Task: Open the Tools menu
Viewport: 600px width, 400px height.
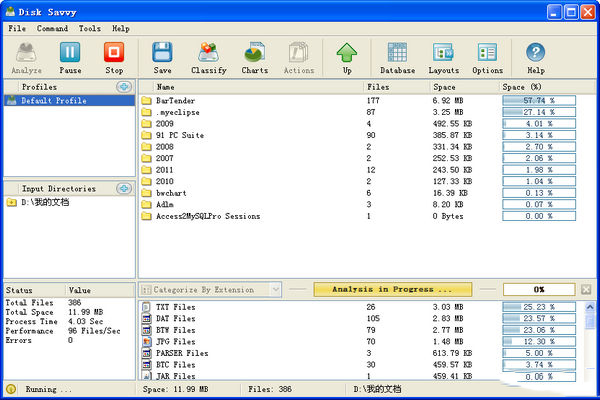Action: 89,29
